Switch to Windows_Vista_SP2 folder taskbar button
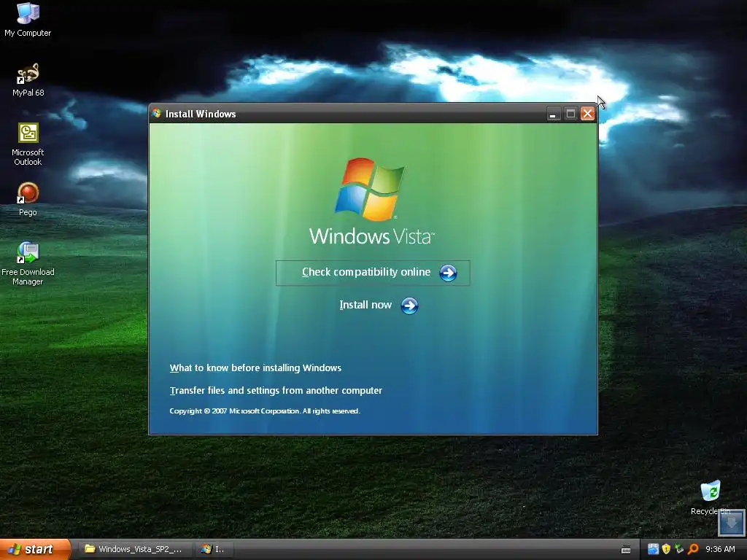Screen dimensions: 747x560 [x=134, y=549]
